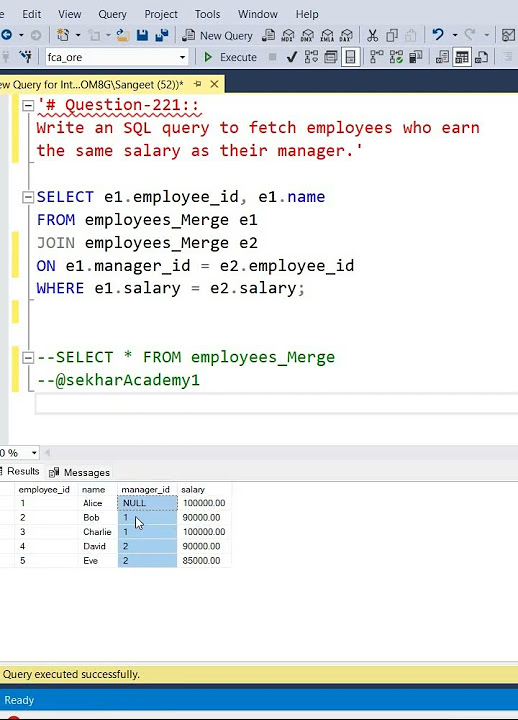Switch to the Results tab
The width and height of the screenshot is (518, 720).
[20, 472]
